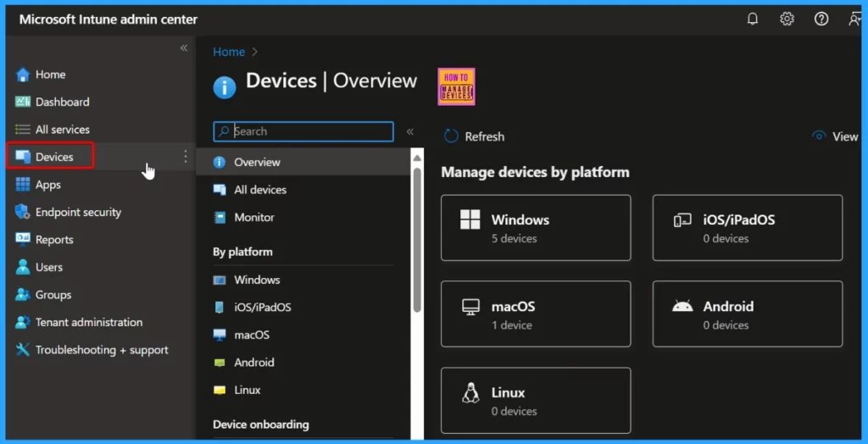The height and width of the screenshot is (444, 868).
Task: Click the All devices icon in submenu
Action: pyautogui.click(x=220, y=190)
